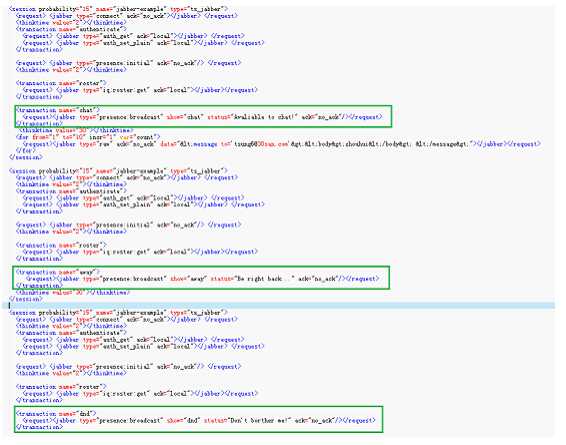This screenshot has width=566, height=445.
Task: Click the status="Available to chat!" attribute
Action: (253, 117)
